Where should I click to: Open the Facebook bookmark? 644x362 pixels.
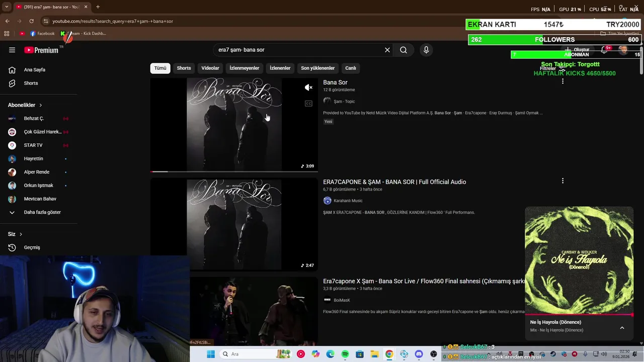point(42,34)
